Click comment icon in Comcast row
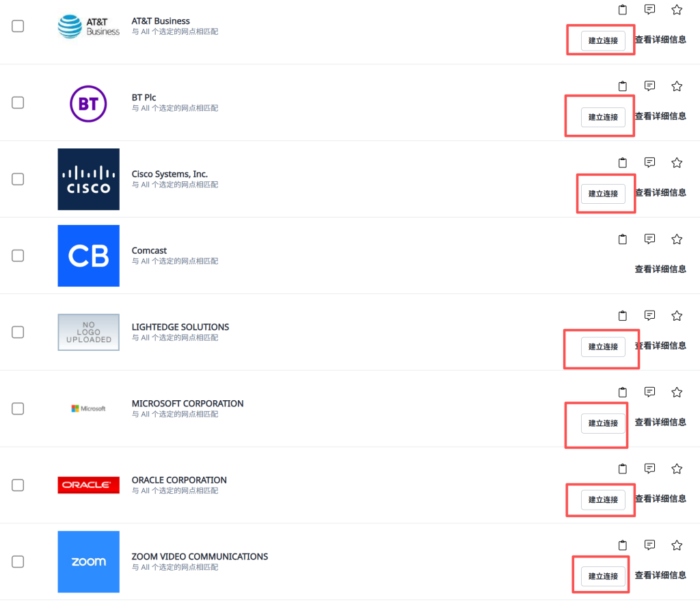Image resolution: width=700 pixels, height=604 pixels. point(650,239)
